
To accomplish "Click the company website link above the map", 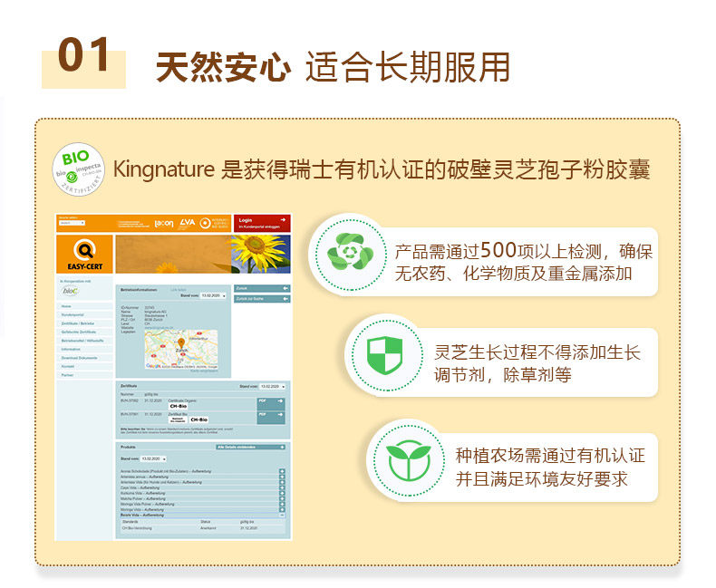I will click(159, 328).
